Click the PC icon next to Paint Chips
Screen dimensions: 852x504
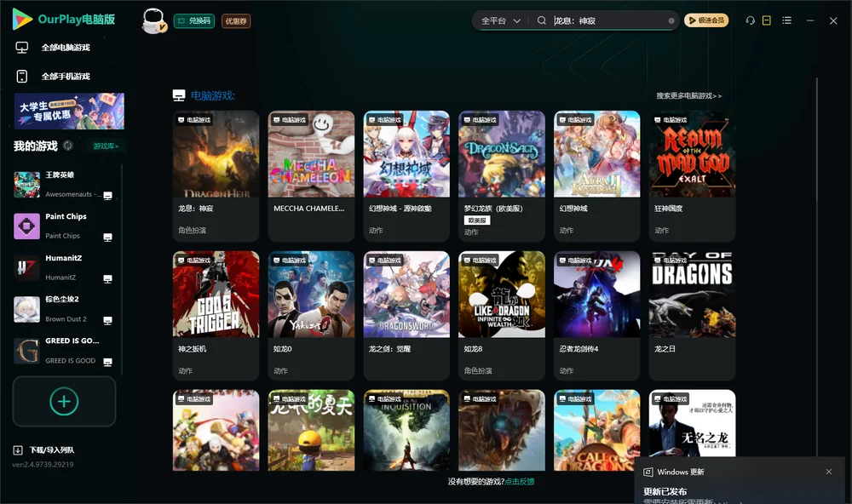(107, 238)
